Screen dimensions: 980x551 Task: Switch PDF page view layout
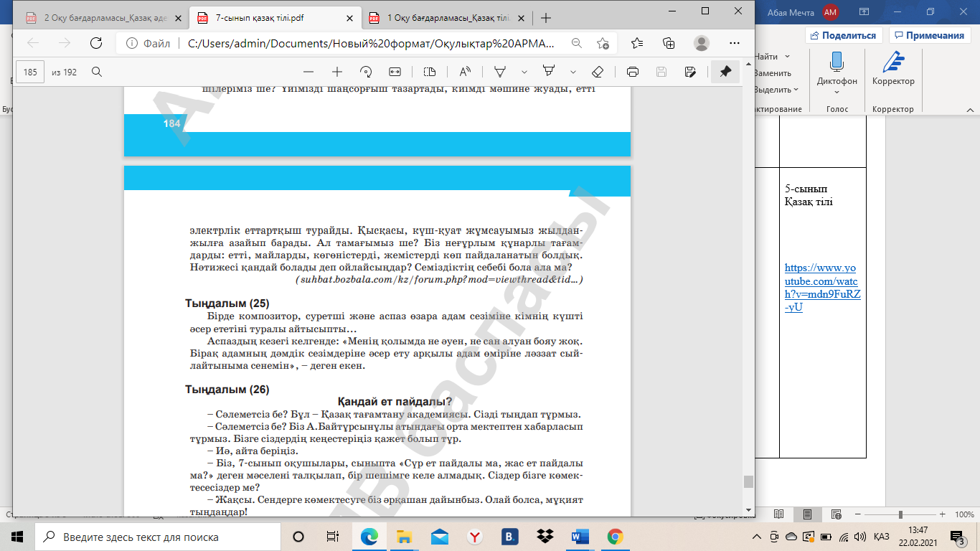point(430,72)
